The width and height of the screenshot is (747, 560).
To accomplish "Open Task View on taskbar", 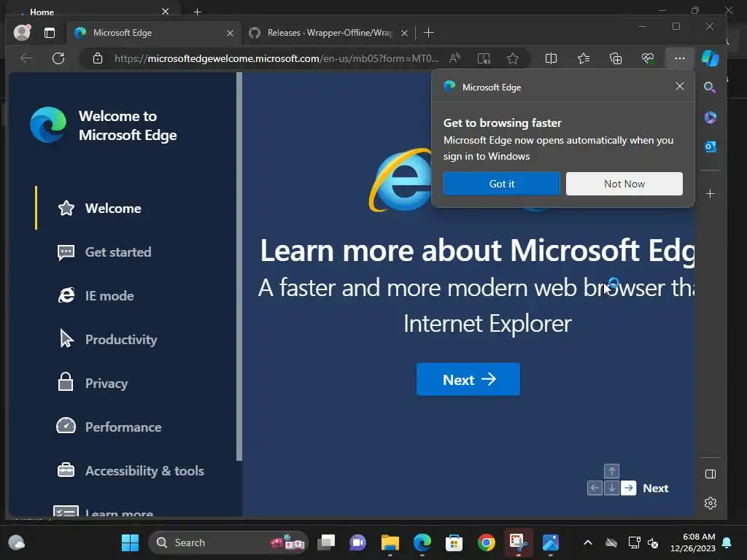I will pyautogui.click(x=326, y=542).
